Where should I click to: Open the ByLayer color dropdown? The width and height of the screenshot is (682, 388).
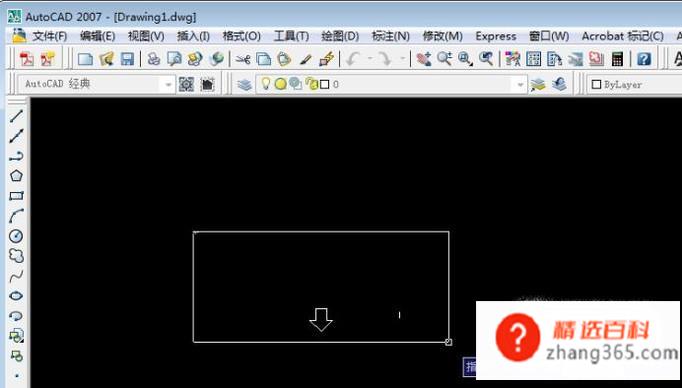[635, 84]
